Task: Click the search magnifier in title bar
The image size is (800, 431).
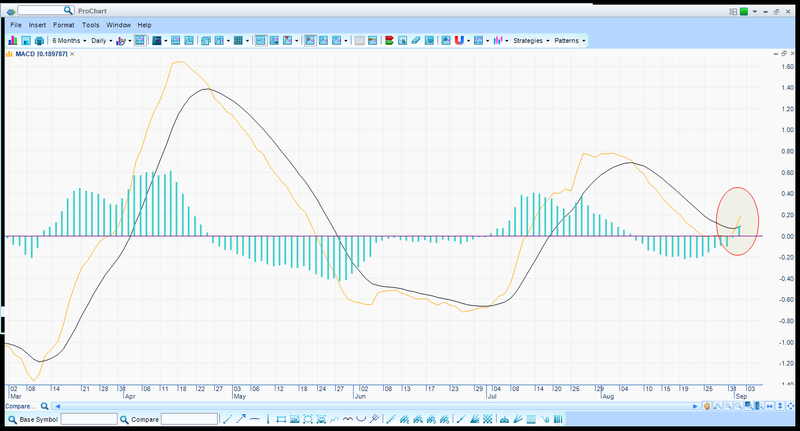Action: (x=68, y=10)
